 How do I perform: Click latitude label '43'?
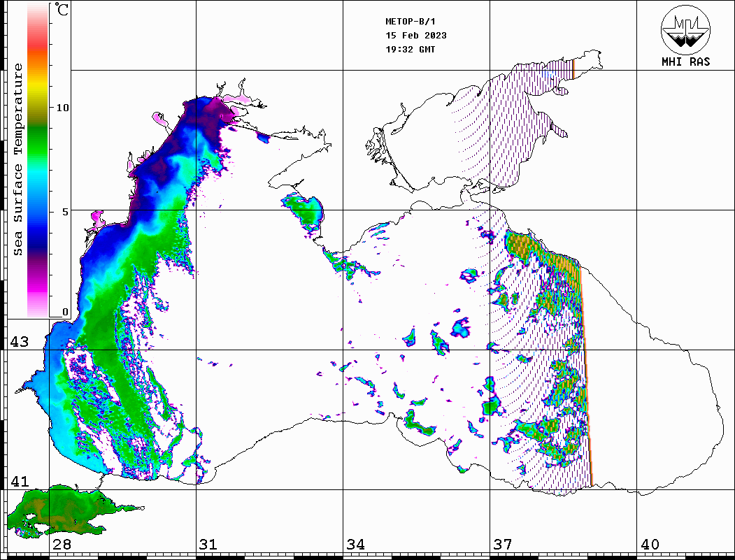pos(20,342)
